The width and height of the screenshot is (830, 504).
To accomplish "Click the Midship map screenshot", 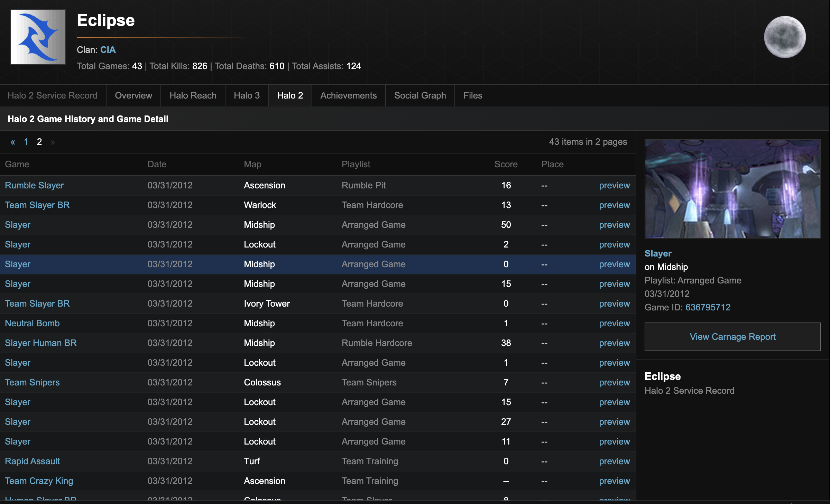I will coord(732,189).
